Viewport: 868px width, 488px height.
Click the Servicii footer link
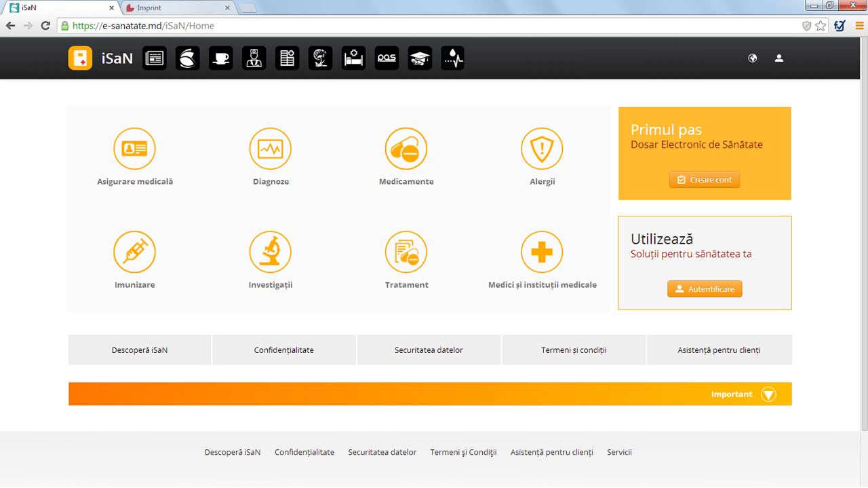pyautogui.click(x=619, y=452)
